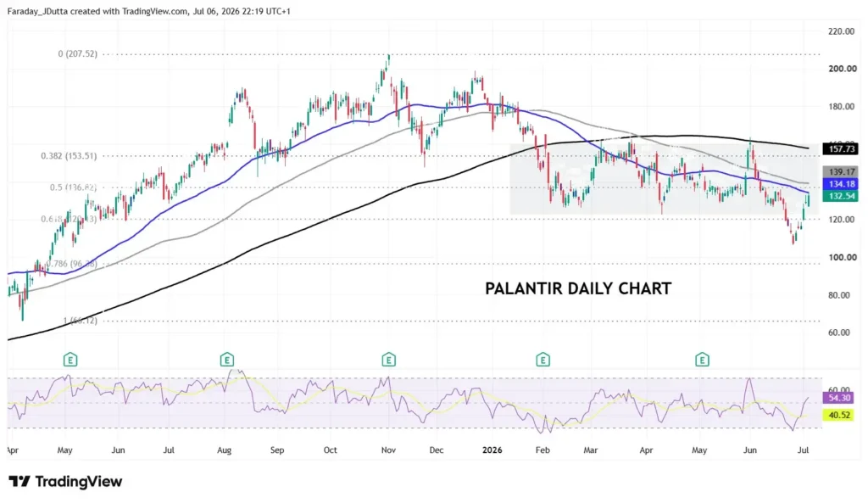Click the Sep label on time axis
The width and height of the screenshot is (868, 503).
277,450
